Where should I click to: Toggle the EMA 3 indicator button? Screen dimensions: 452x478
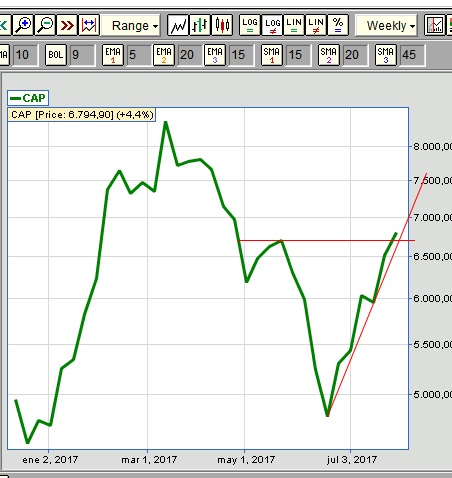215,55
